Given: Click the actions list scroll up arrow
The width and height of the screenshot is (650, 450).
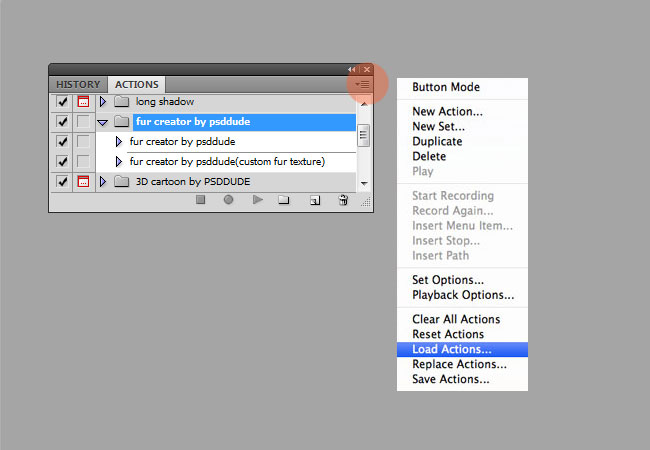Looking at the screenshot, I should 364,104.
